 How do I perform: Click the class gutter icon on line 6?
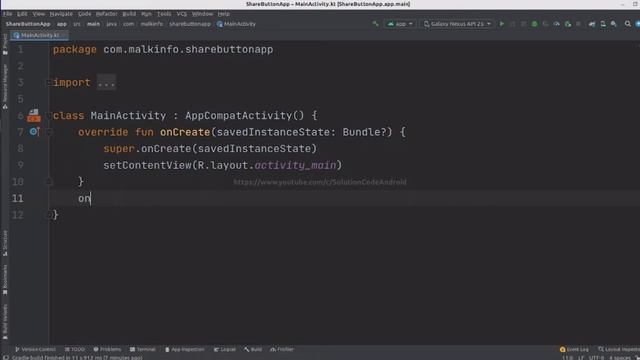coord(34,116)
